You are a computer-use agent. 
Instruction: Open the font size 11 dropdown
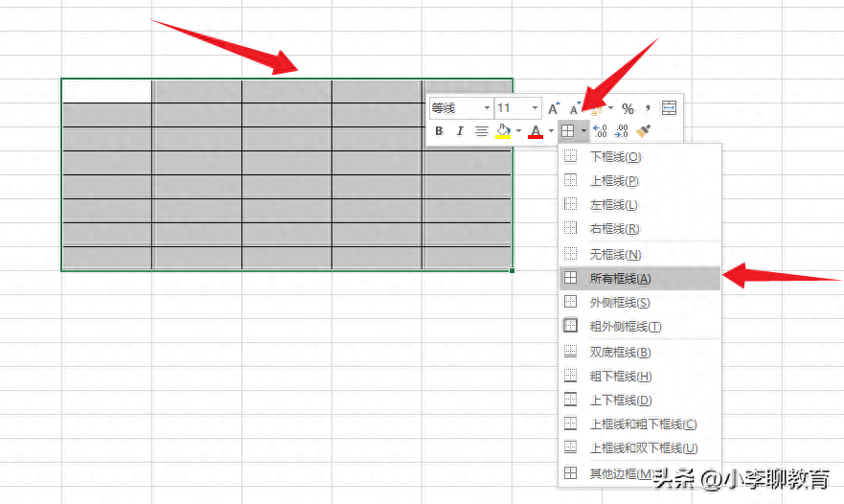coord(535,108)
